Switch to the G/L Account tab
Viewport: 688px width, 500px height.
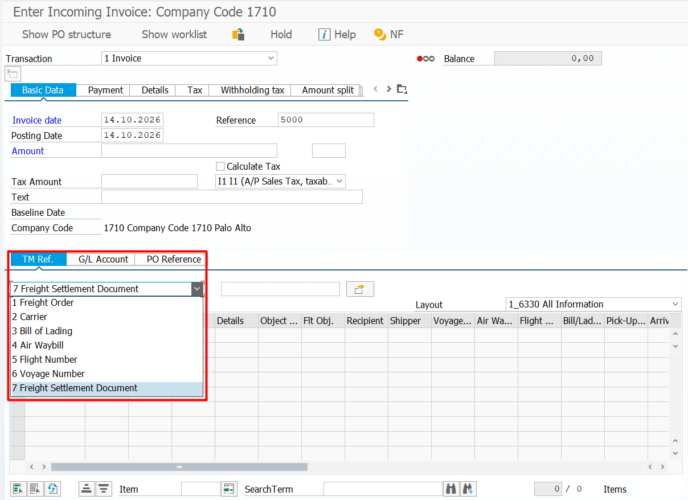(103, 259)
